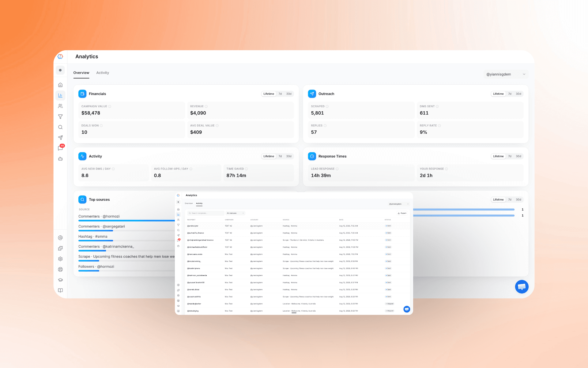Click the Search recipients field in the small window
This screenshot has width=588, height=368.
[206, 213]
